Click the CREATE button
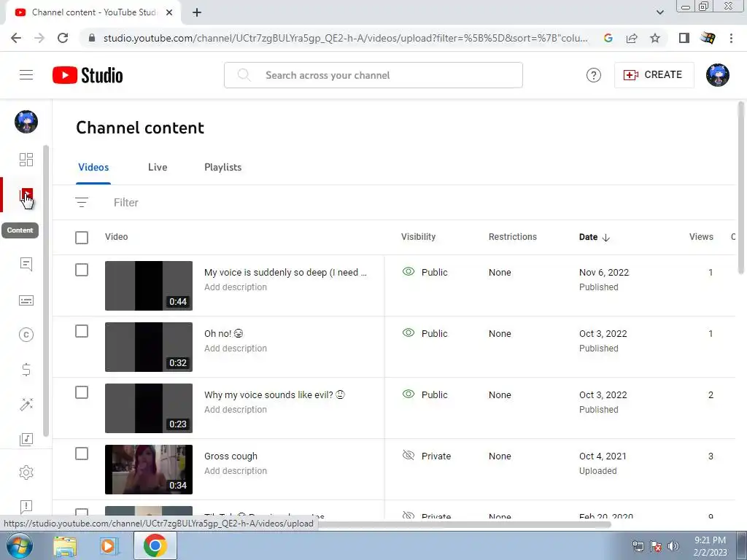Image resolution: width=747 pixels, height=560 pixels. (654, 75)
